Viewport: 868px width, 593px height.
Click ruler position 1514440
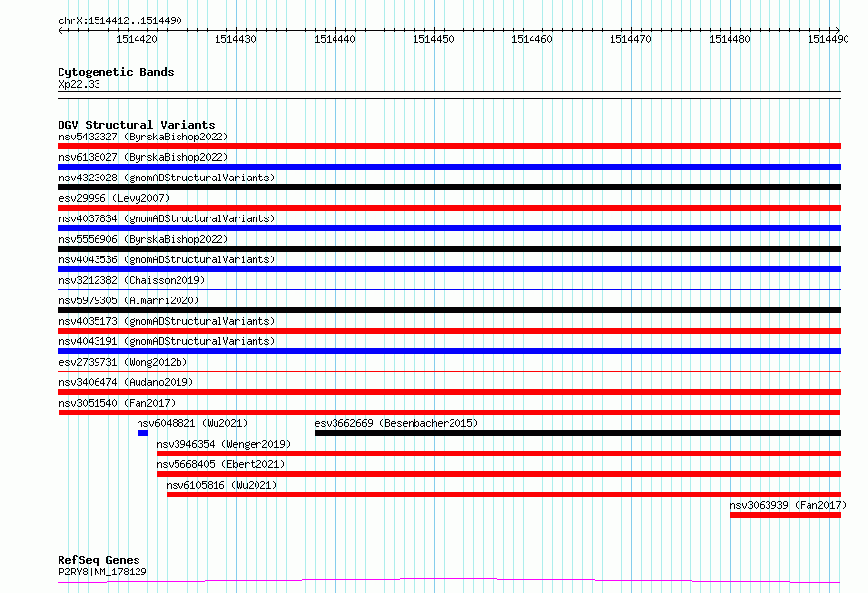point(335,39)
